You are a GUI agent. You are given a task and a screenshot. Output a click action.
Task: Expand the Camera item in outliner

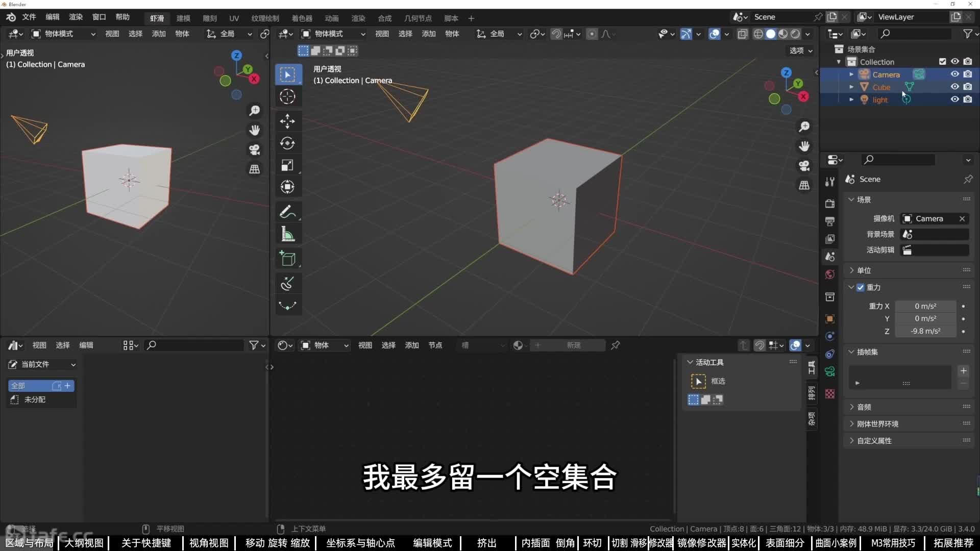[x=851, y=74]
